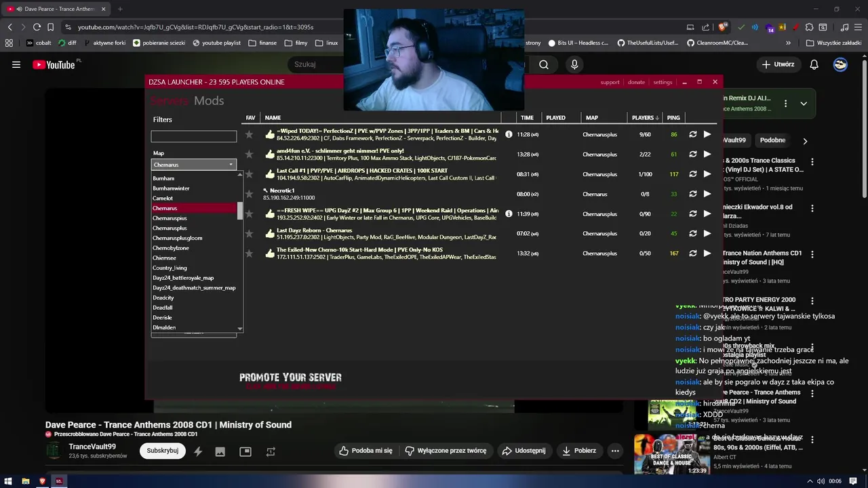Switch to the Servers tab
This screenshot has height=488, width=868.
(170, 101)
